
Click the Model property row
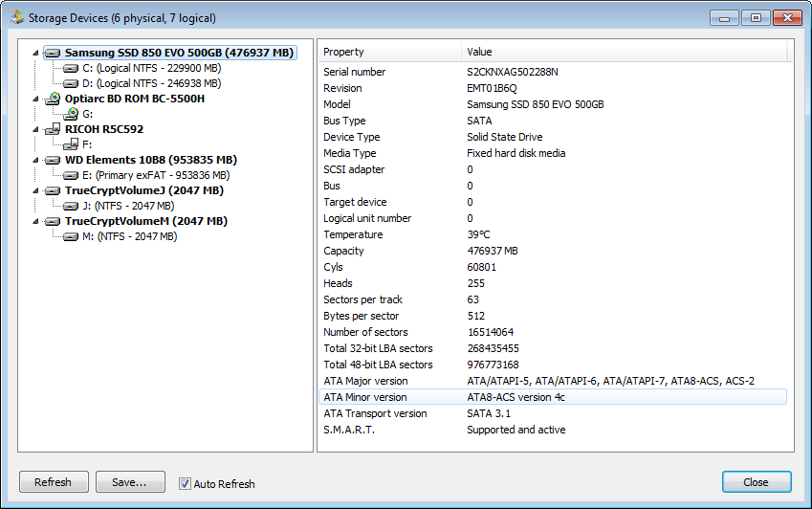(553, 104)
